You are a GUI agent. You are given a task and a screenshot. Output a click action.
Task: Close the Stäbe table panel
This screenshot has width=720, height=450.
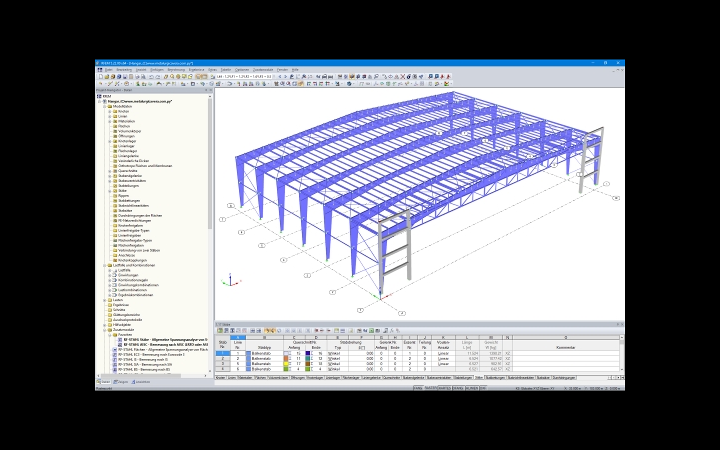(622, 325)
